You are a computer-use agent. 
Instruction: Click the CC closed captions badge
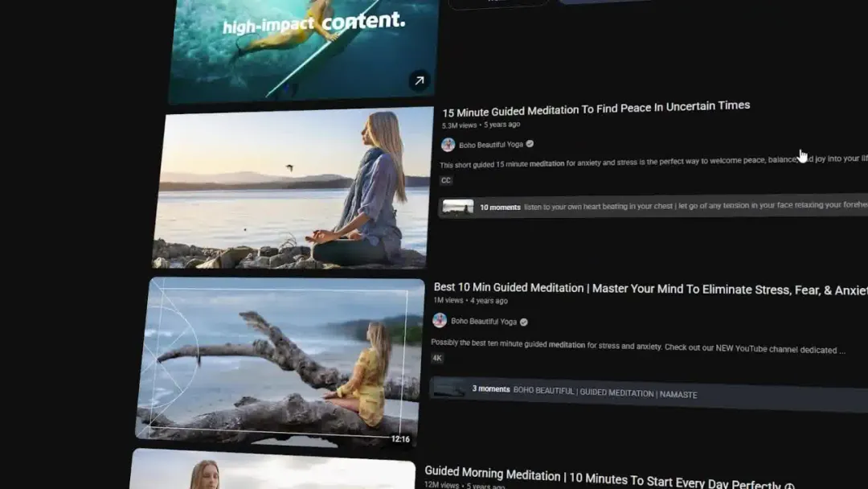pos(446,181)
